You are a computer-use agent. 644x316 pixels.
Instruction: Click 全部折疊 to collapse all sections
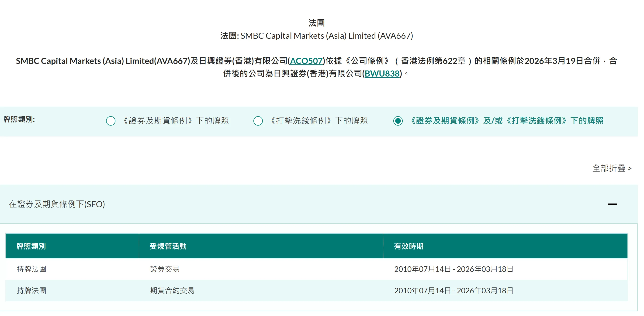pos(612,168)
